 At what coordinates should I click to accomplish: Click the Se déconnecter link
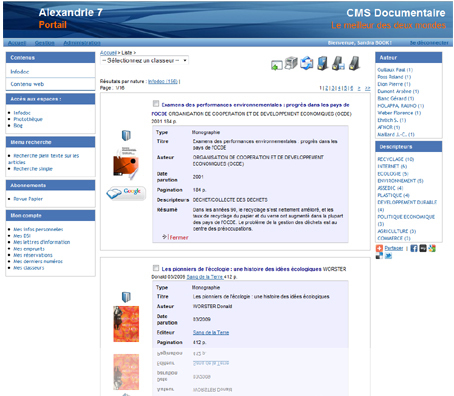click(429, 43)
